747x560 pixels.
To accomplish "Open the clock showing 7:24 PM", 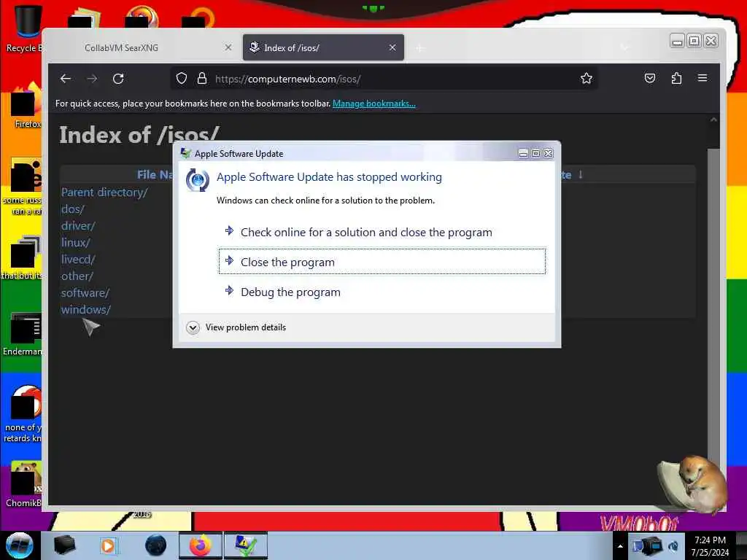I will [x=710, y=545].
